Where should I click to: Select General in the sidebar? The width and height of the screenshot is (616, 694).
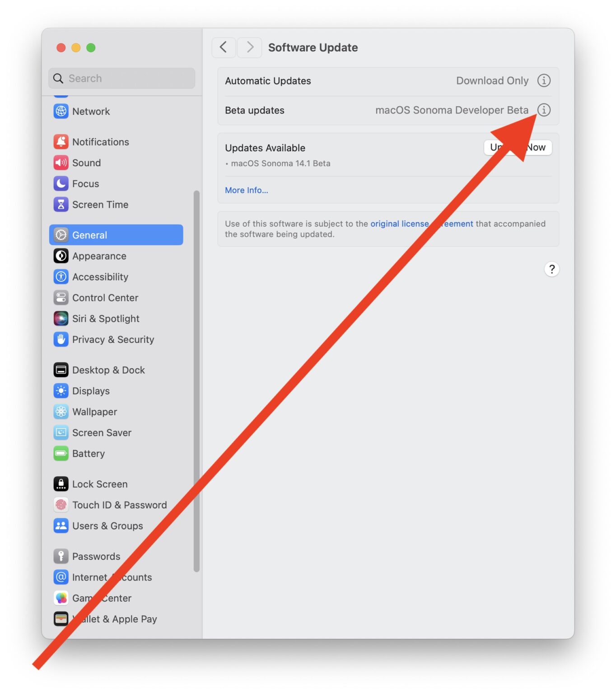click(x=116, y=235)
